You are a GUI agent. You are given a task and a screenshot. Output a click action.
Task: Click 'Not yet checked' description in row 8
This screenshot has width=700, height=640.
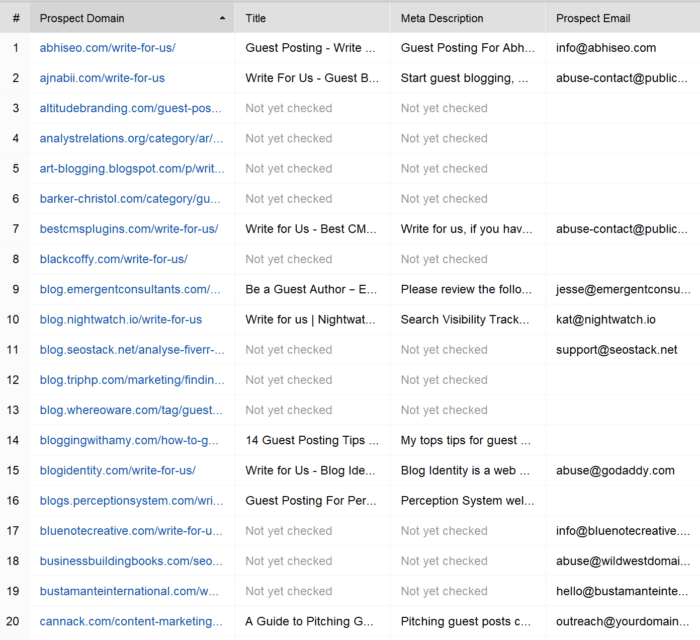(x=444, y=259)
